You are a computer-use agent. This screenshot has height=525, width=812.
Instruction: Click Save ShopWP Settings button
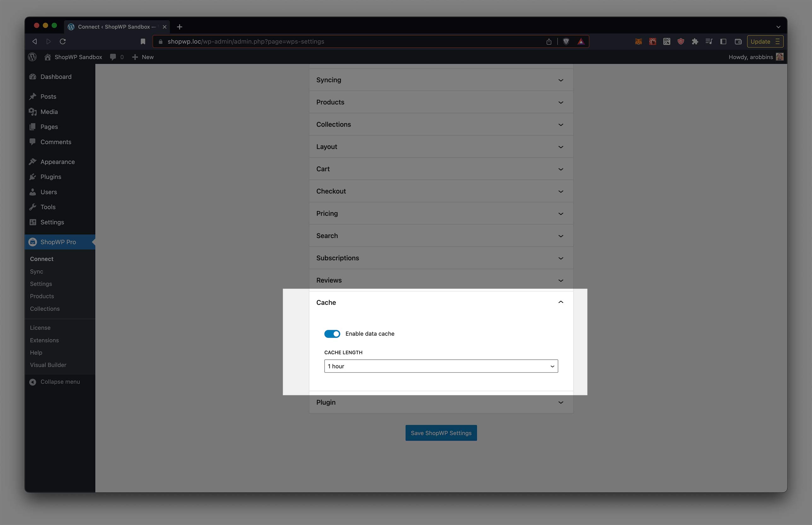pyautogui.click(x=441, y=433)
